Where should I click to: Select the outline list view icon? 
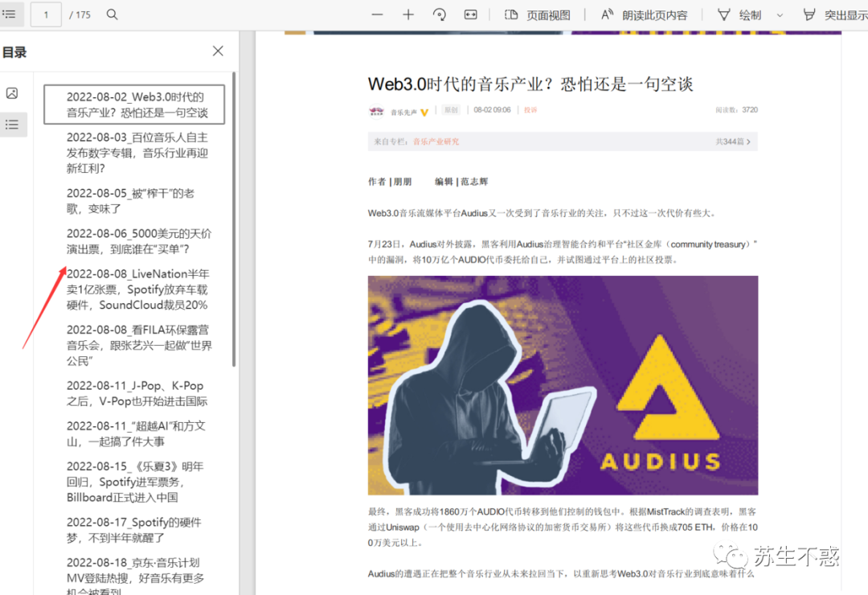12,125
